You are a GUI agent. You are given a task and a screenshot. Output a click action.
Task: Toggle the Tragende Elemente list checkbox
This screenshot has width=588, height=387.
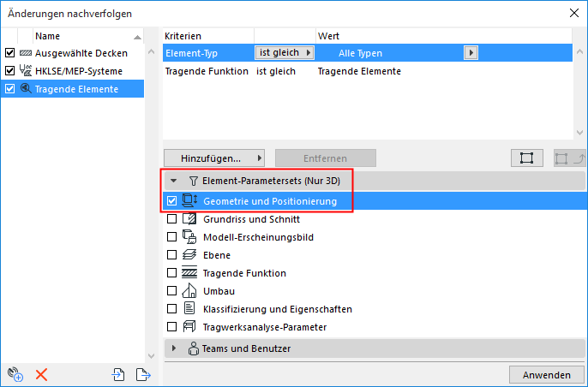(x=9, y=89)
